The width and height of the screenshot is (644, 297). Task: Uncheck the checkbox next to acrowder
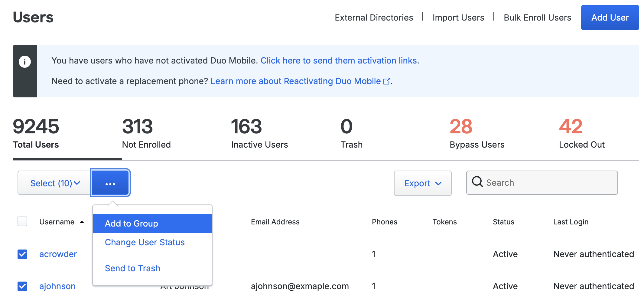coord(22,254)
